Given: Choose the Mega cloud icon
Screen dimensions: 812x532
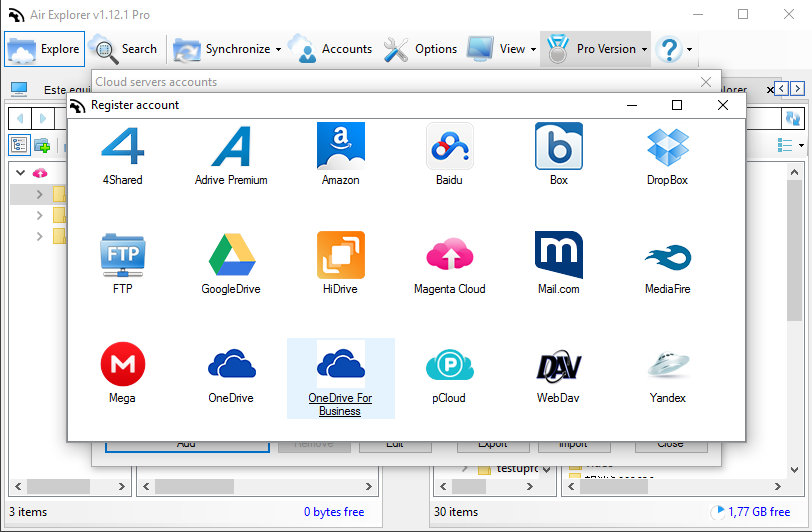Looking at the screenshot, I should tap(123, 364).
